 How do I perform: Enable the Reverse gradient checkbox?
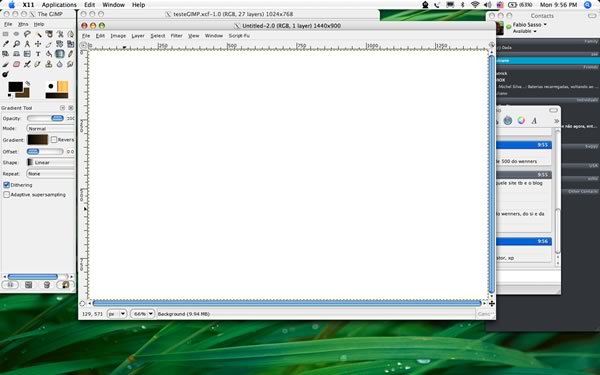(54, 140)
